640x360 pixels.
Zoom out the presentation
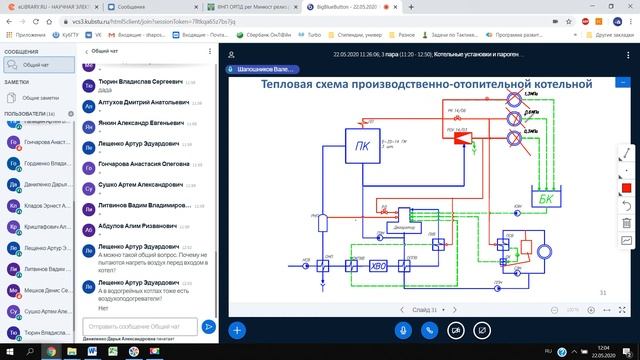click(x=554, y=310)
